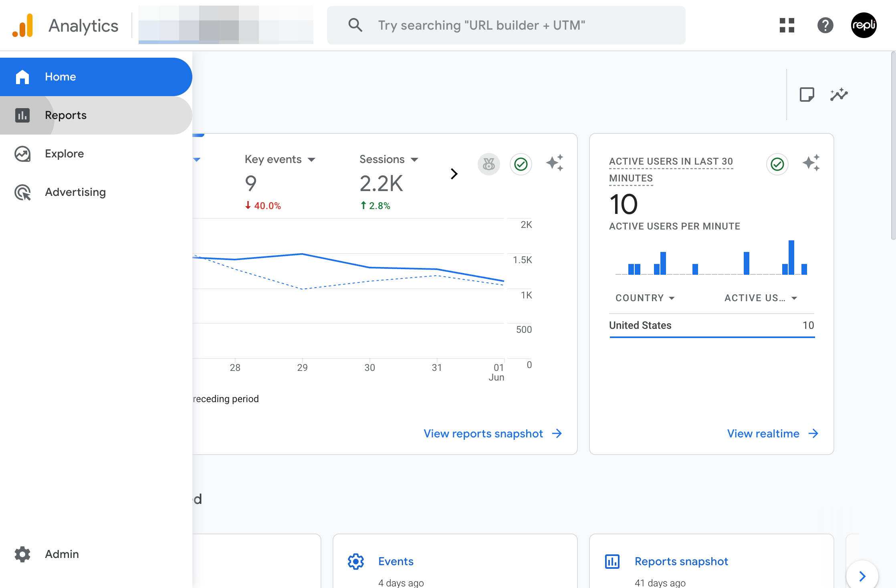Click the Reports snapshot chart icon
The width and height of the screenshot is (896, 588).
612,562
